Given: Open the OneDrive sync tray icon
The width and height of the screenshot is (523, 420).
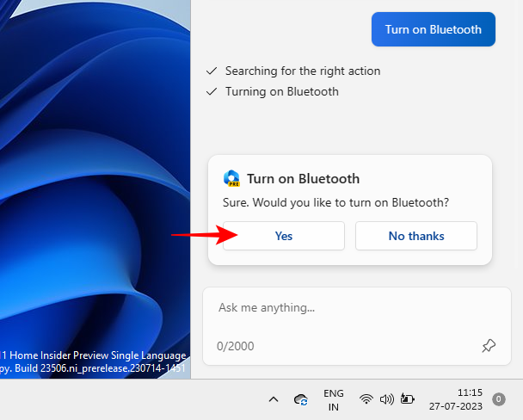Looking at the screenshot, I should (301, 399).
